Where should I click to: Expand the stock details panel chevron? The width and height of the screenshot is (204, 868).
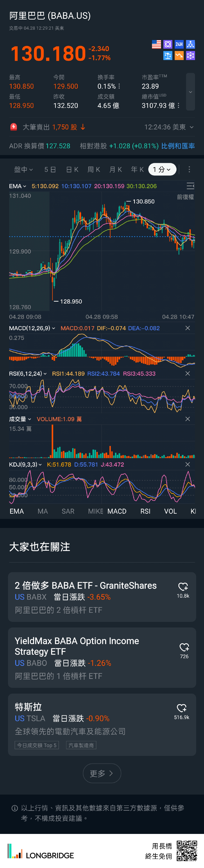click(x=190, y=92)
